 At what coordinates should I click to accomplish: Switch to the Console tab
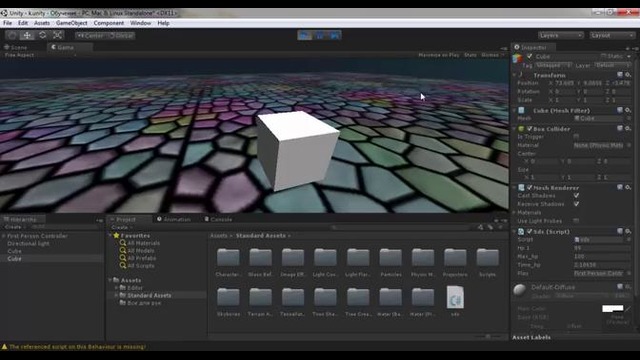(218, 219)
